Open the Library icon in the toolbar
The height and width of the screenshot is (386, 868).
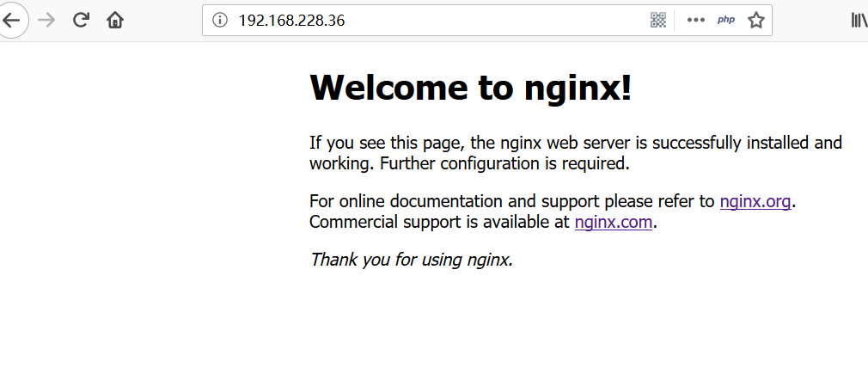(859, 21)
